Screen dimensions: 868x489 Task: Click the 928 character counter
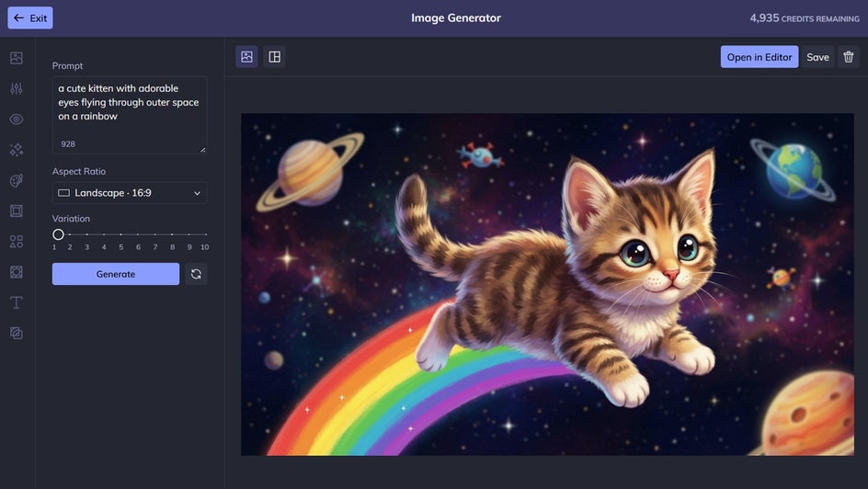pos(68,143)
